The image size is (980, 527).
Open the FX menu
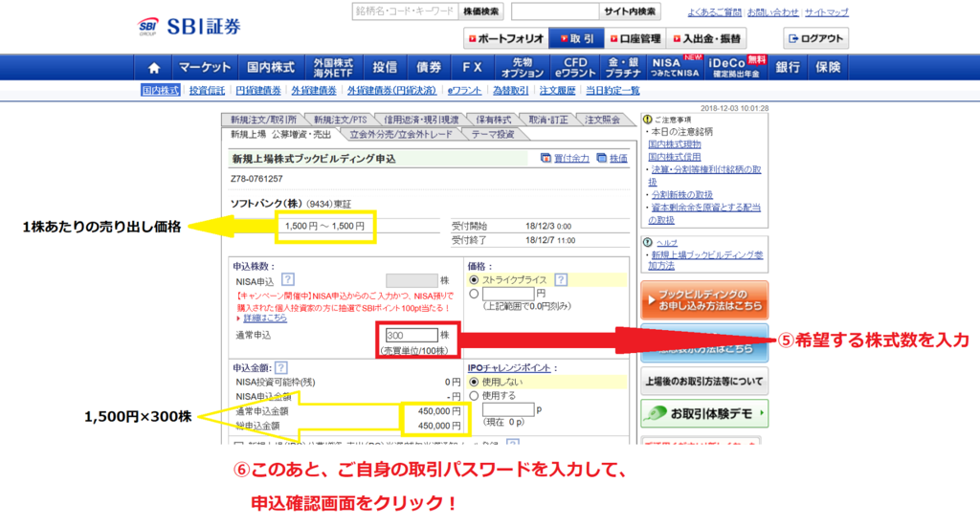[472, 68]
